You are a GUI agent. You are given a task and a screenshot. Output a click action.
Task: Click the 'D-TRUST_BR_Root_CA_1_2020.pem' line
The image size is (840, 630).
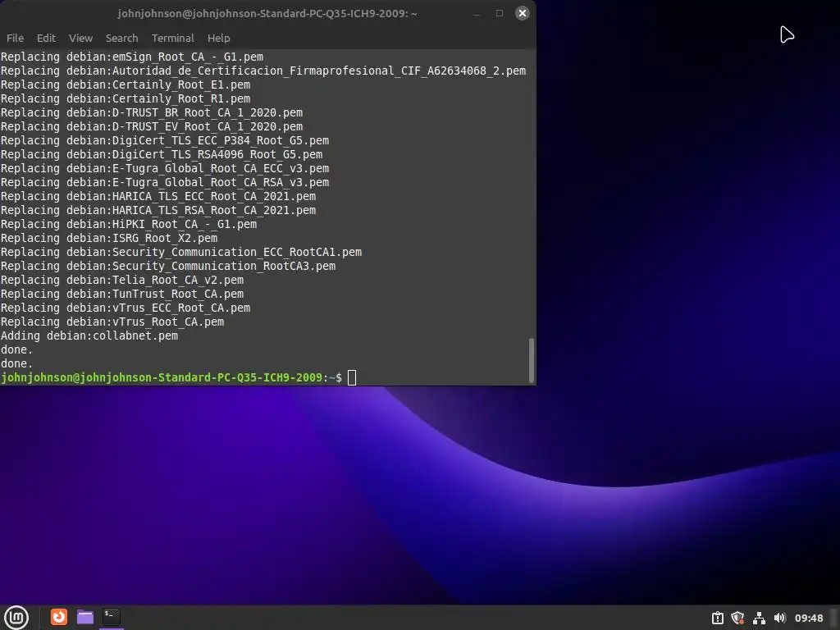[x=152, y=112]
